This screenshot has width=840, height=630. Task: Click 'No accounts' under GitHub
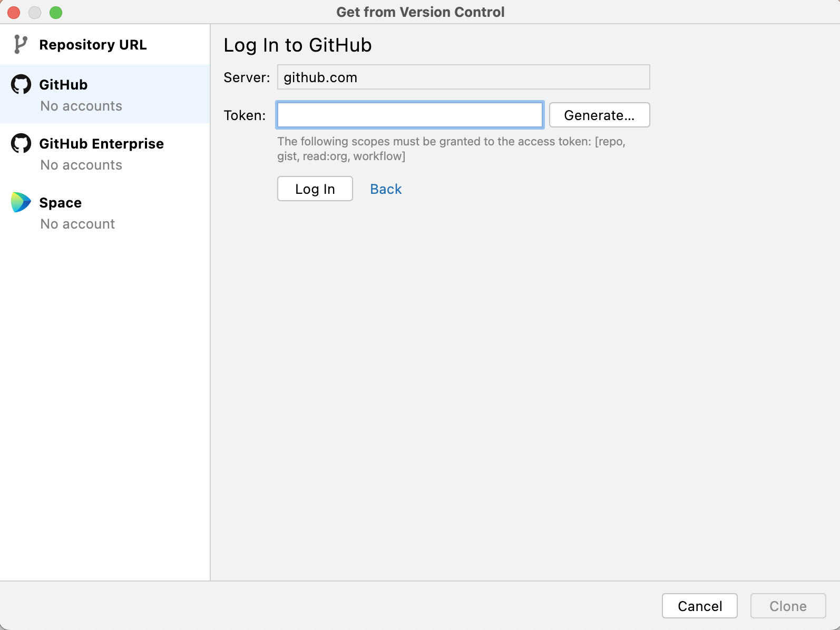coord(80,106)
